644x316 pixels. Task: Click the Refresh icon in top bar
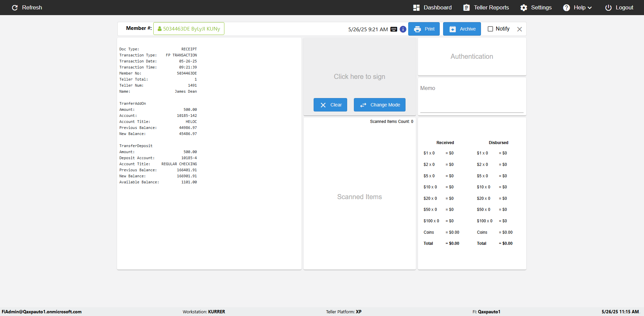click(x=15, y=7)
